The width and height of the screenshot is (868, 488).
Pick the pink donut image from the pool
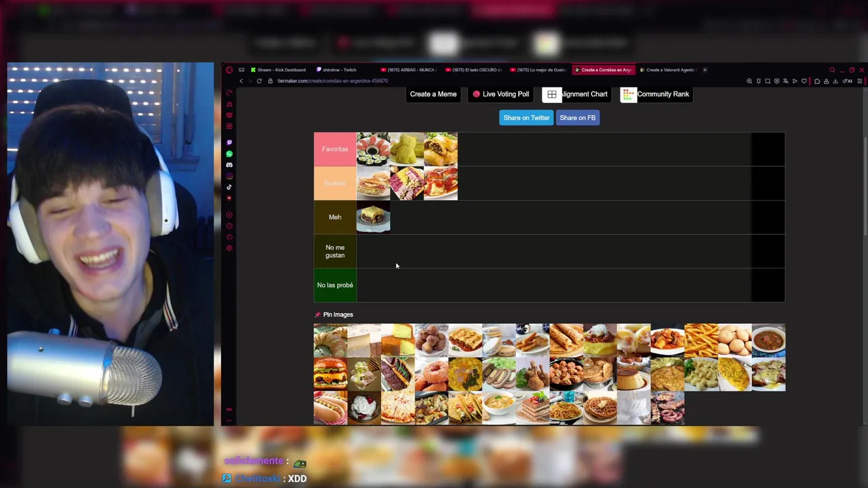click(431, 374)
